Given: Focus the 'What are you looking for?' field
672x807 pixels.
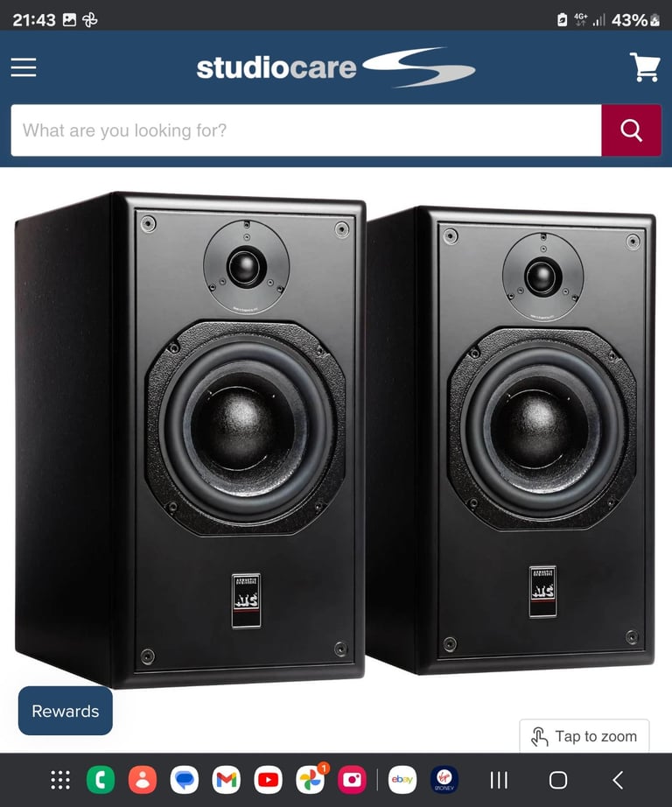Looking at the screenshot, I should point(306,130).
